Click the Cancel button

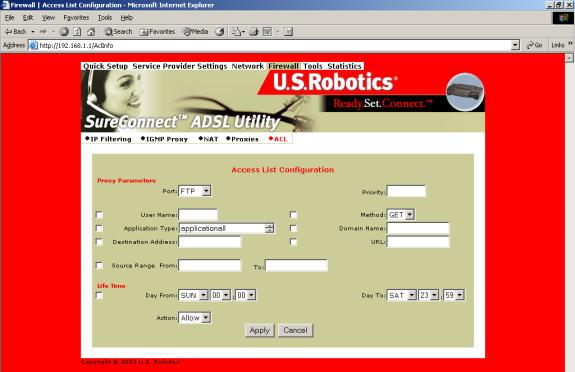point(295,330)
